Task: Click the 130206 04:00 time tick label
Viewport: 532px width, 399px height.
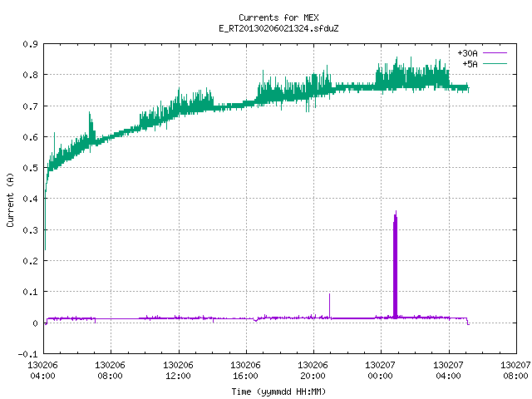Action: pos(42,371)
